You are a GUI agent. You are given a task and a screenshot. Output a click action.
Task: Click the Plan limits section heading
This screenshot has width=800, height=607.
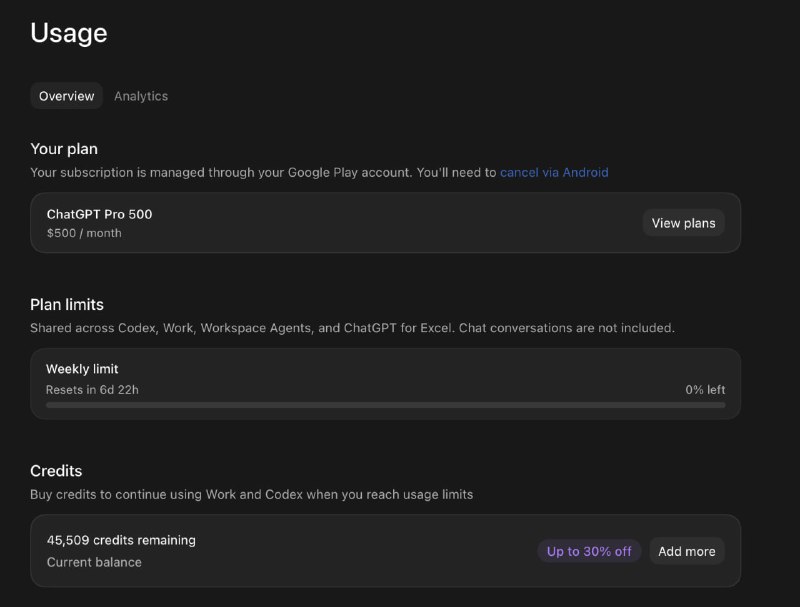tap(67, 305)
